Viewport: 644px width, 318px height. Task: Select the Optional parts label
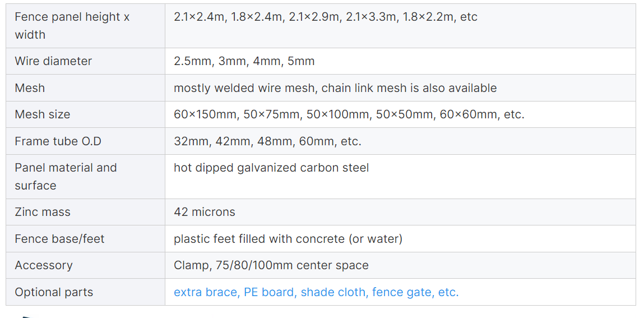coord(54,292)
